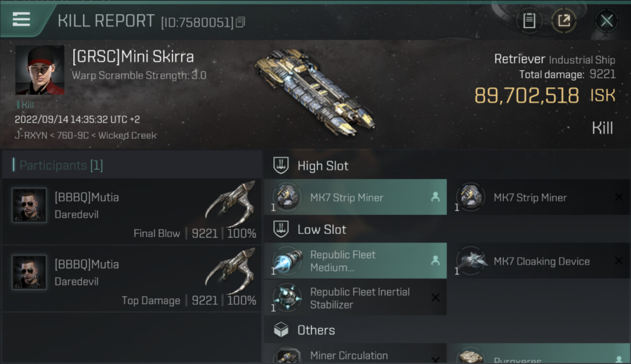Image resolution: width=631 pixels, height=364 pixels.
Task: Click the Wicked Creek region link
Action: pyautogui.click(x=127, y=135)
